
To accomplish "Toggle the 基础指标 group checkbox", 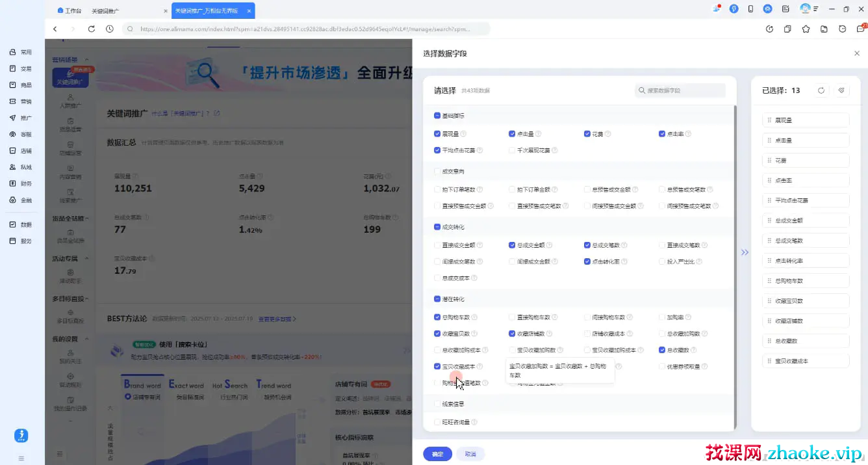I will pos(437,116).
